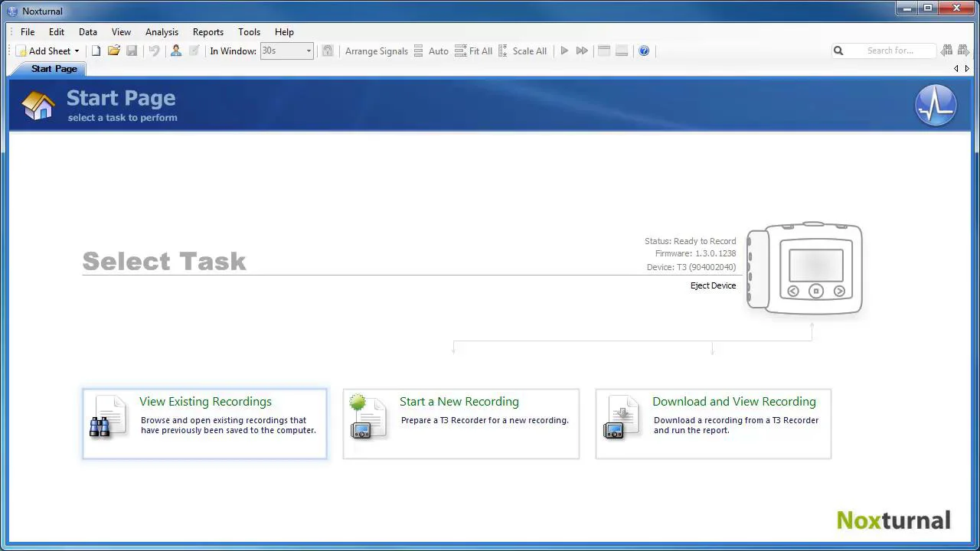The width and height of the screenshot is (980, 551).
Task: Click the magnifier search icon
Action: click(838, 51)
